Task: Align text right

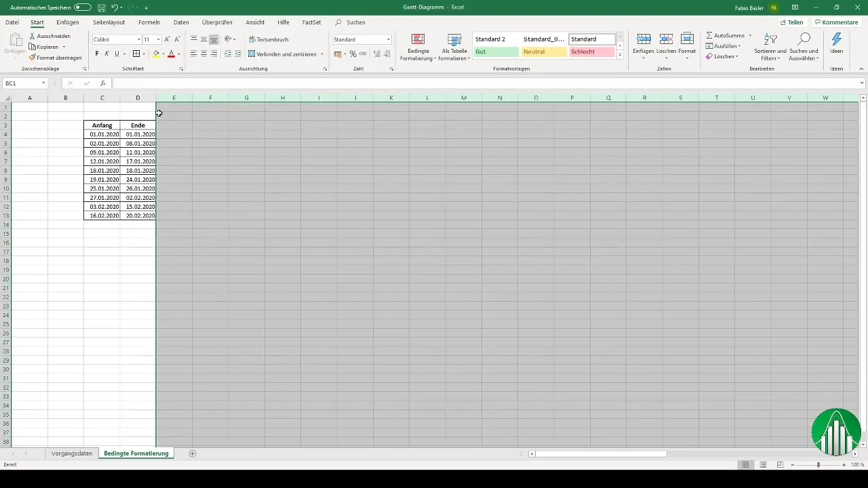Action: click(x=214, y=54)
